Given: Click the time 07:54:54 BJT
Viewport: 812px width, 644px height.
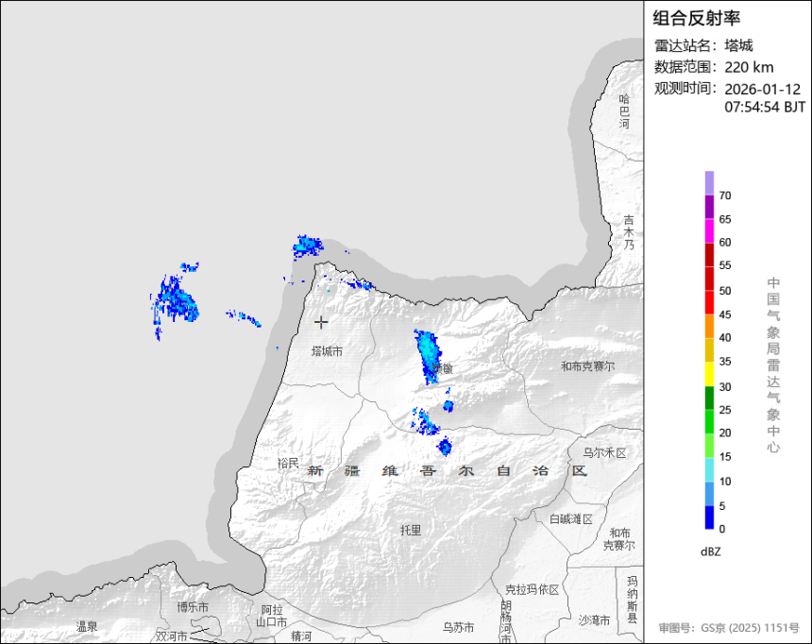Looking at the screenshot, I should click(765, 108).
